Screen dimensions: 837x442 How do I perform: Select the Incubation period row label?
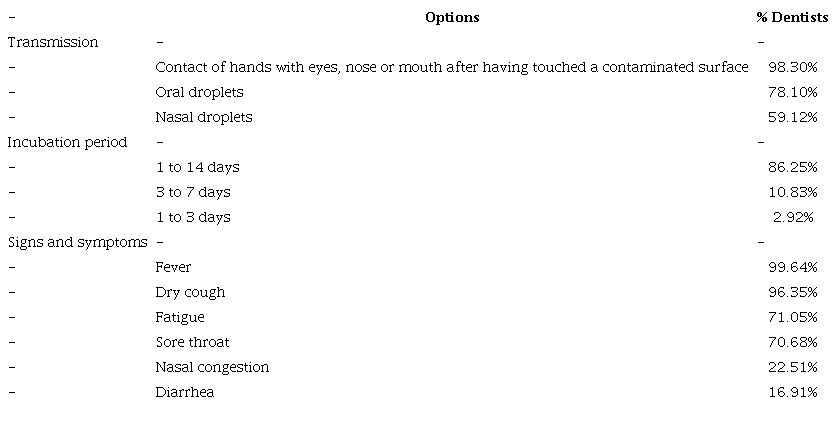67,142
